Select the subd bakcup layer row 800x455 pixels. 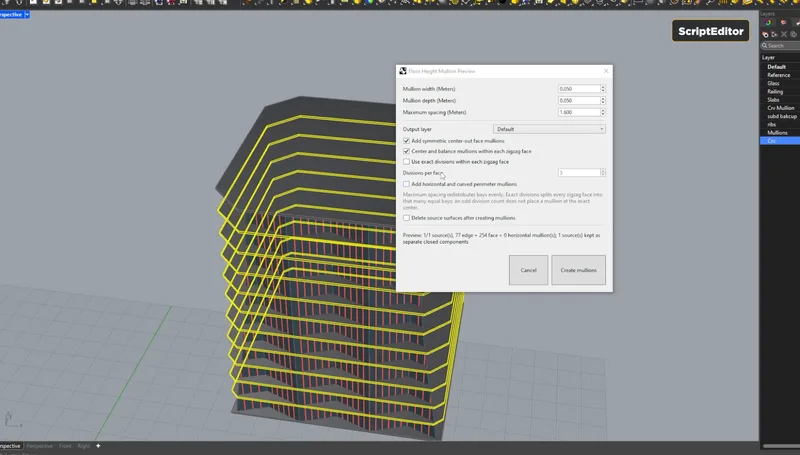(780, 116)
